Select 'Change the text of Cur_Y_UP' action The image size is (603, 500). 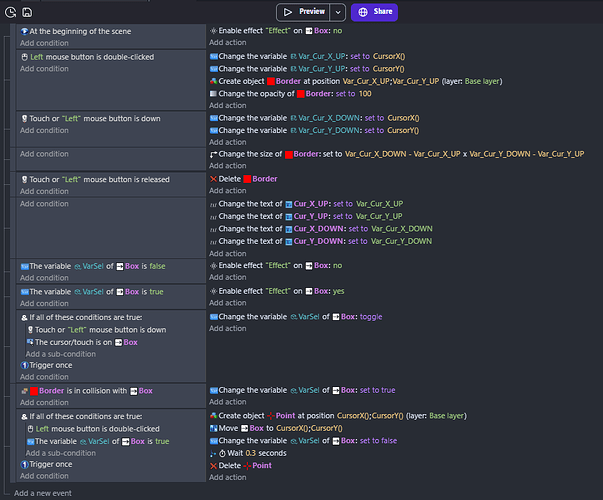click(x=306, y=216)
